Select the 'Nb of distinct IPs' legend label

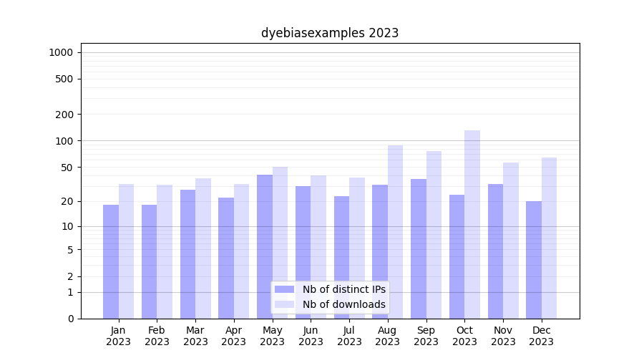tap(343, 289)
